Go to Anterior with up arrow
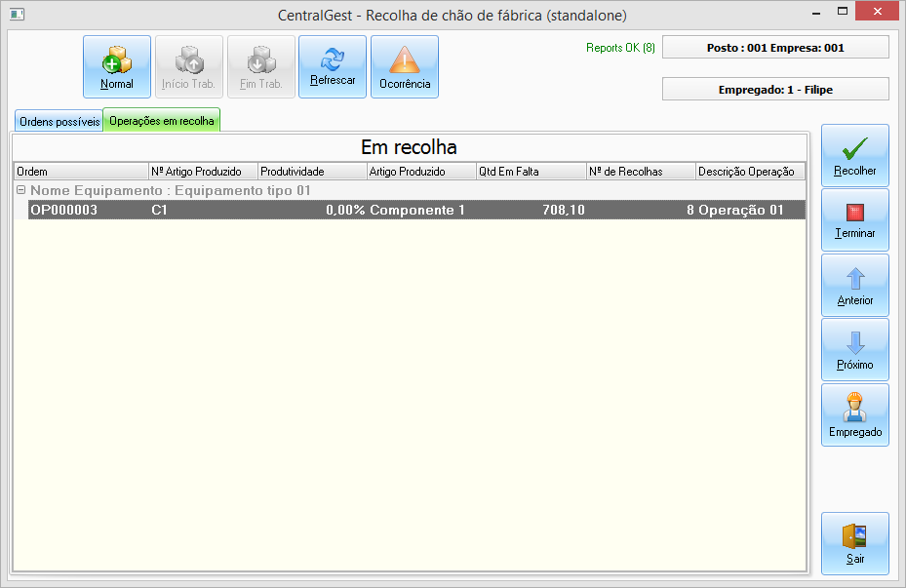This screenshot has height=588, width=906. [x=855, y=285]
